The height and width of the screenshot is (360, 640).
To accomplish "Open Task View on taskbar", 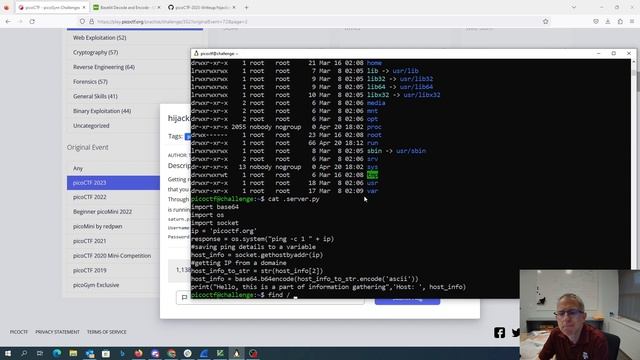I will 40,353.
